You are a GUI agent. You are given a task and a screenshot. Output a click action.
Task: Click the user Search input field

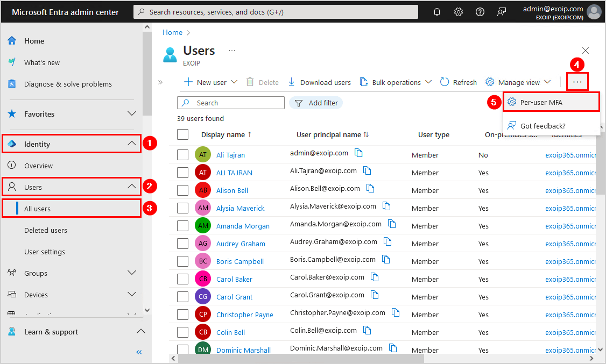(237, 103)
